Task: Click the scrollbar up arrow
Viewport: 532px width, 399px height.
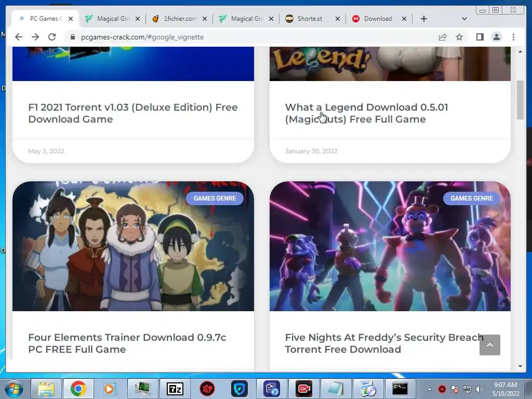Action: tap(520, 51)
